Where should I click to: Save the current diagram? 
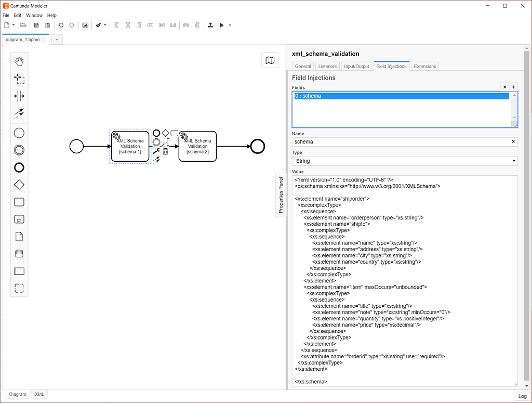36,25
